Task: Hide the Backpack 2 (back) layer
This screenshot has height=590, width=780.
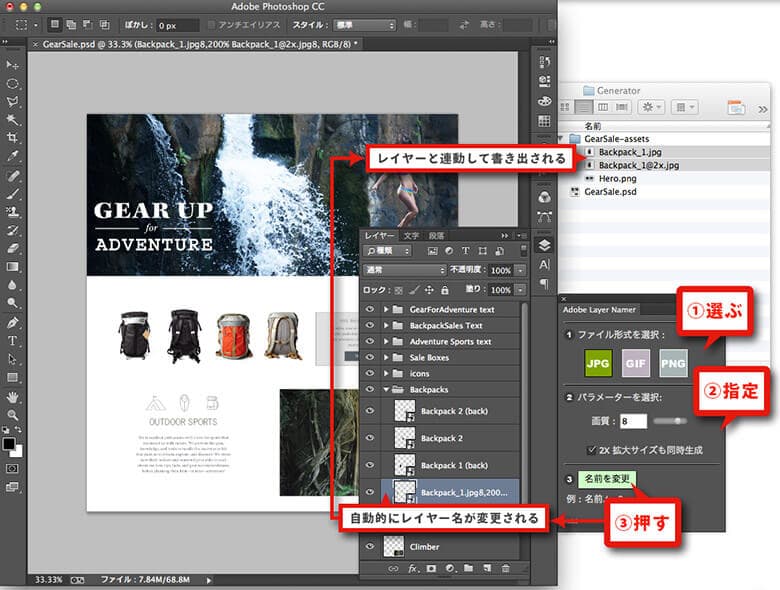Action: pos(370,410)
